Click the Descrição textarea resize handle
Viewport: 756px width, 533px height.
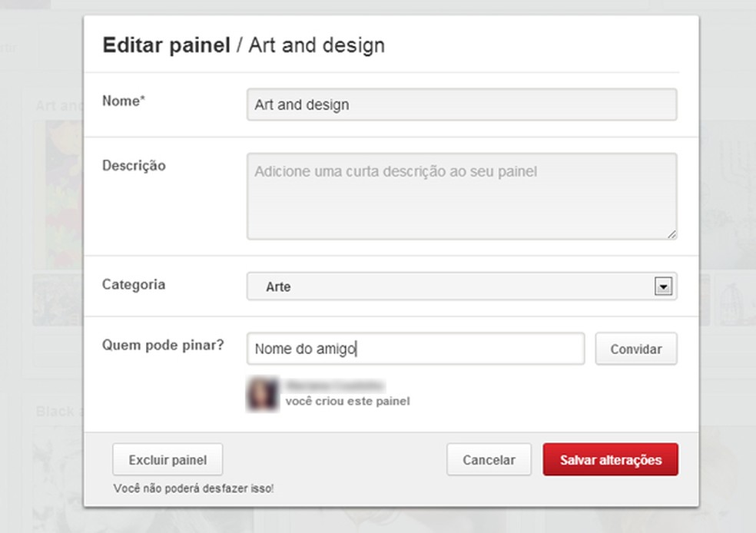point(672,234)
